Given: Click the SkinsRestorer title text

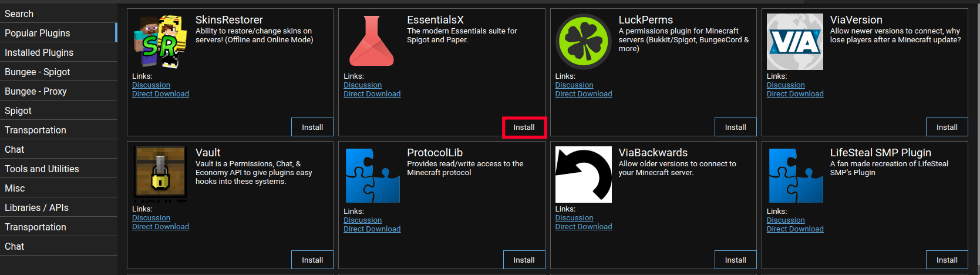Looking at the screenshot, I should click(x=229, y=20).
